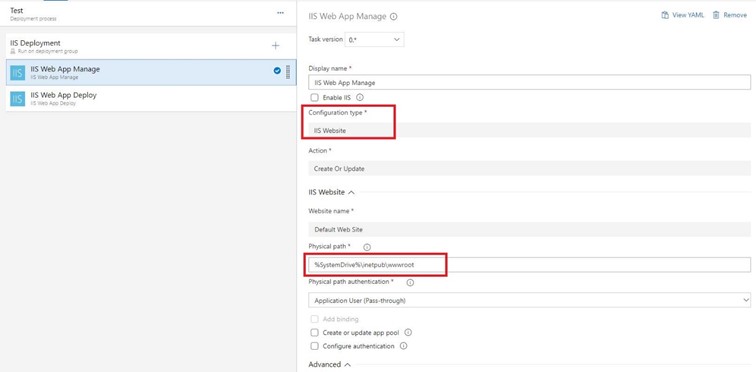The width and height of the screenshot is (756, 372).
Task: Show info for Configure authentication
Action: (x=404, y=346)
